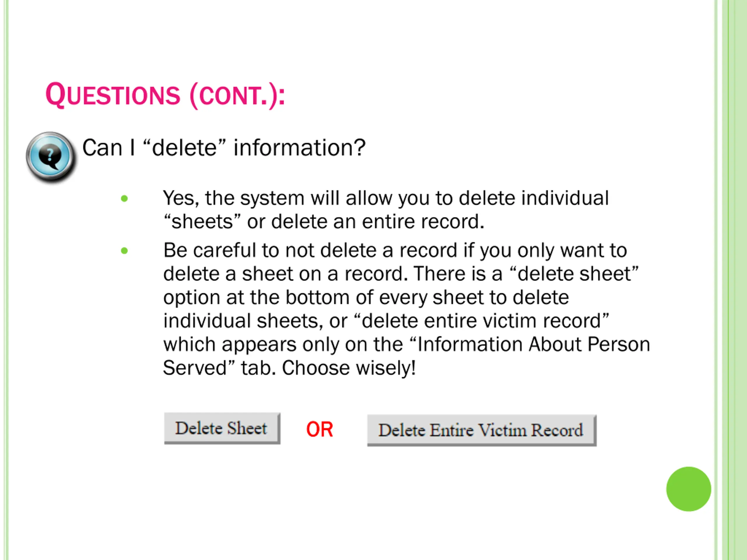Click the wide green stripe on right edge
Screen dimensions: 747x560
pyautogui.click(x=734, y=280)
